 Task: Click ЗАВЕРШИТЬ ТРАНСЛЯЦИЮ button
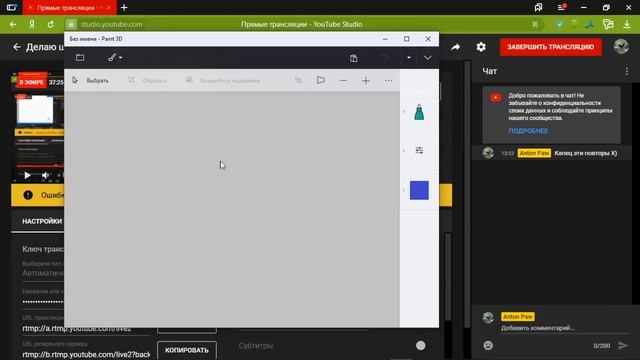(551, 47)
